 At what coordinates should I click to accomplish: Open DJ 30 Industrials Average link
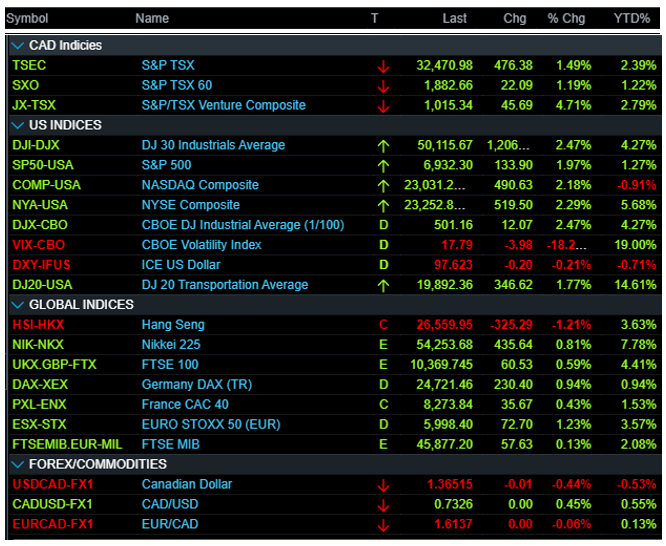click(213, 145)
